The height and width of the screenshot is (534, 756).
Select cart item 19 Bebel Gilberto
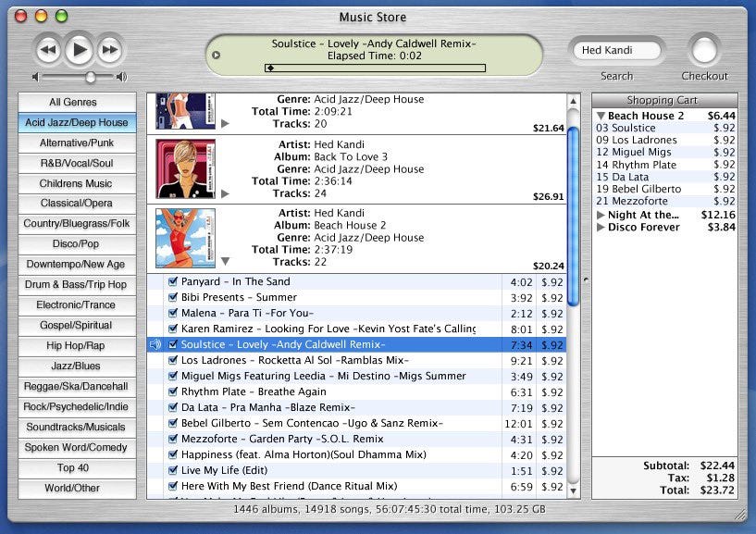665,189
